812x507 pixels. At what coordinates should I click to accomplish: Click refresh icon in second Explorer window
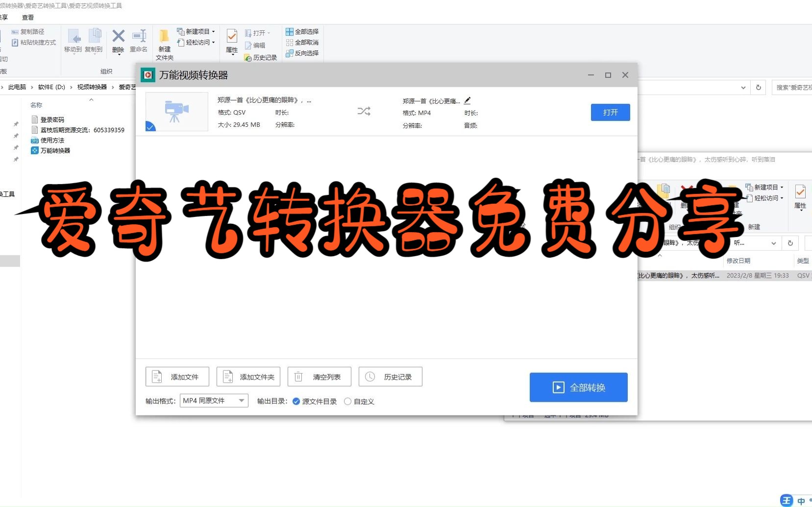[x=790, y=243]
